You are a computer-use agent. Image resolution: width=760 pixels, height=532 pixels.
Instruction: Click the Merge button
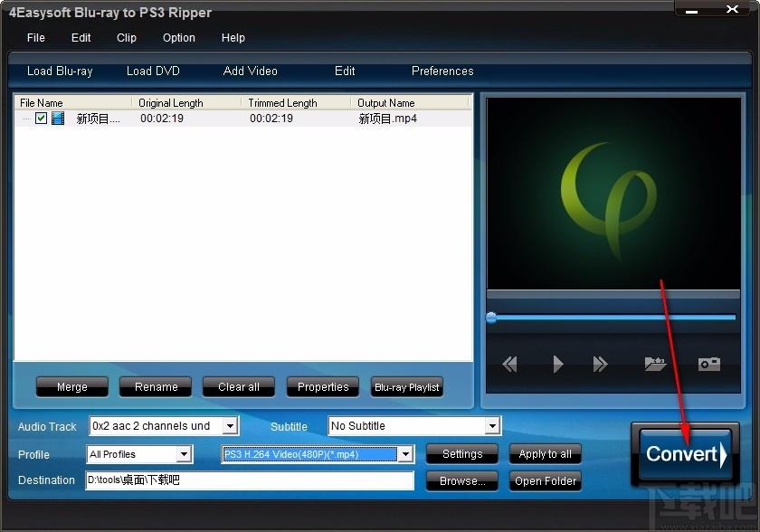(72, 386)
